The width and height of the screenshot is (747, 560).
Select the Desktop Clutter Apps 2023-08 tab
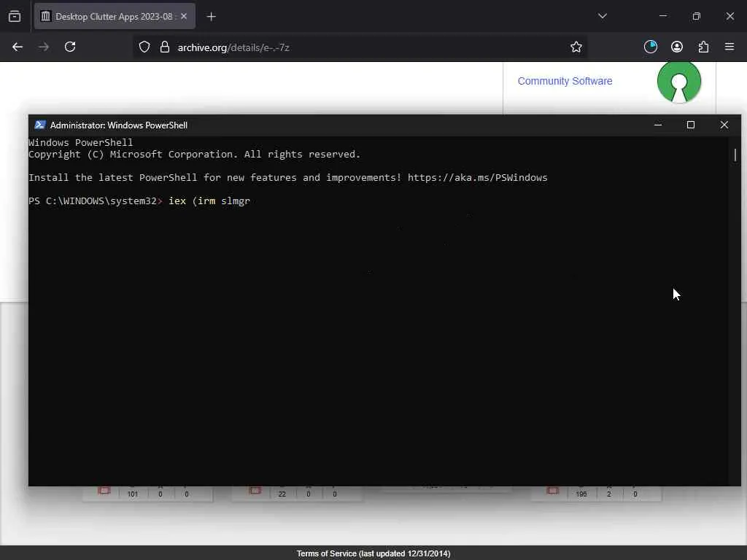[x=115, y=16]
